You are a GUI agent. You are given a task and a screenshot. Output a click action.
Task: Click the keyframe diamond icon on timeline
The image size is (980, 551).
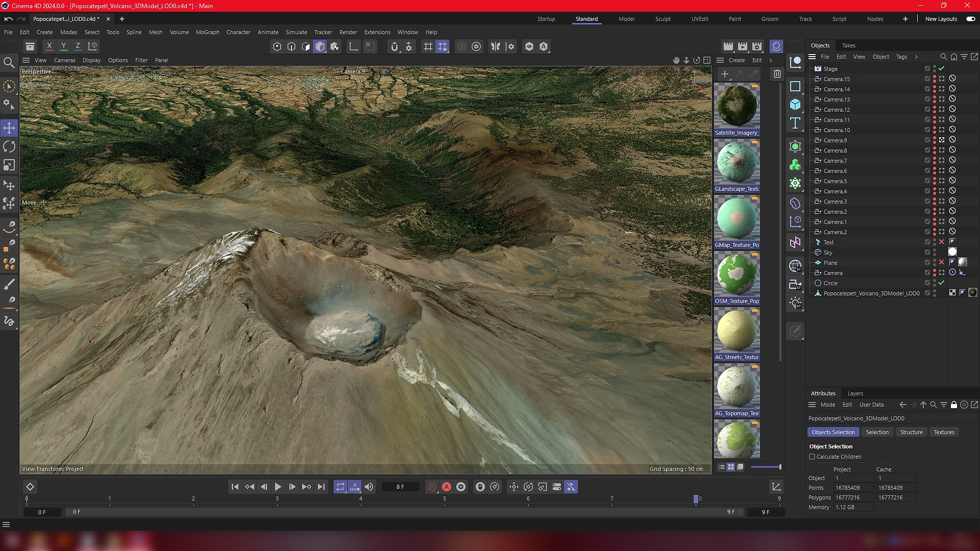click(30, 487)
